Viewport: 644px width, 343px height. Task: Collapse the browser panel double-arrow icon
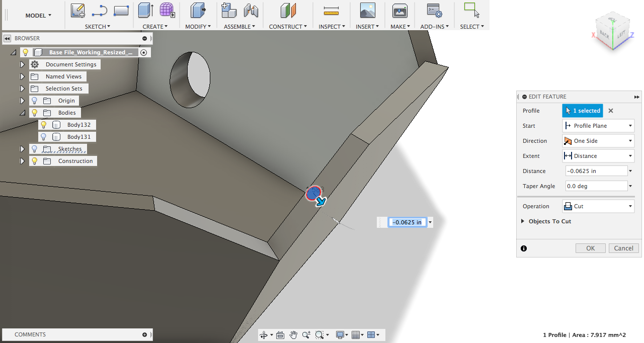pyautogui.click(x=7, y=38)
